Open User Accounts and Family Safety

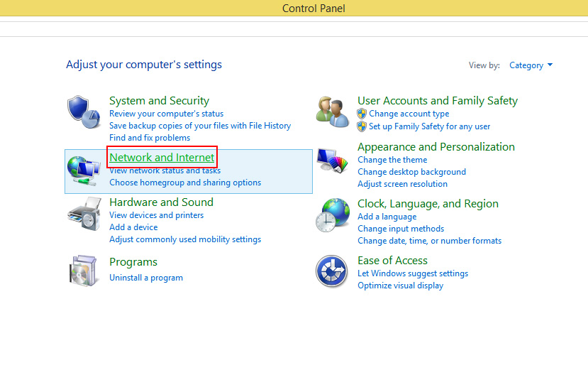pyautogui.click(x=437, y=101)
